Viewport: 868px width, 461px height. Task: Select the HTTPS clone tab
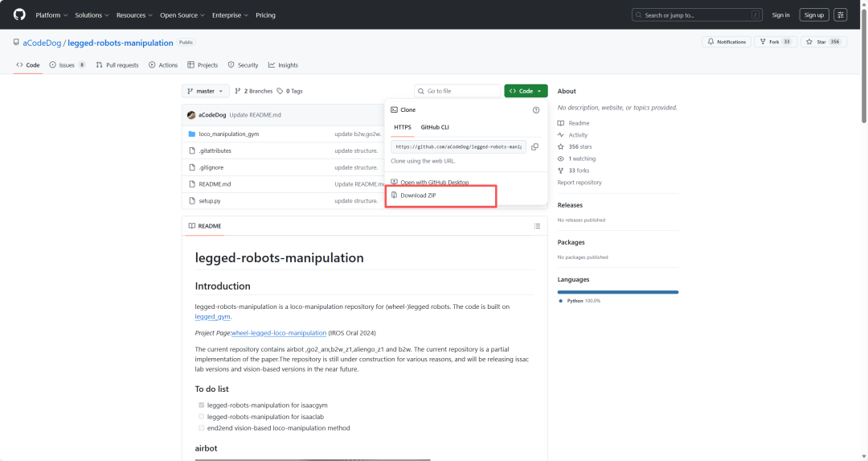pyautogui.click(x=403, y=127)
